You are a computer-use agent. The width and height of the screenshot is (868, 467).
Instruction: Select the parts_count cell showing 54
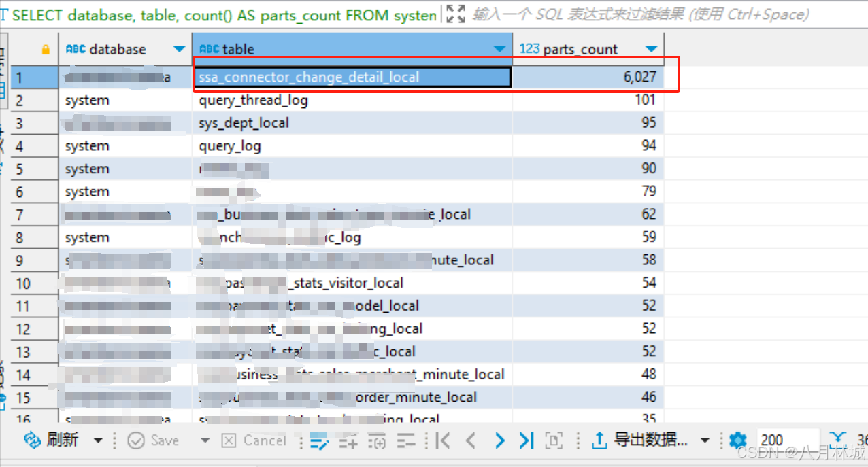[x=588, y=283]
